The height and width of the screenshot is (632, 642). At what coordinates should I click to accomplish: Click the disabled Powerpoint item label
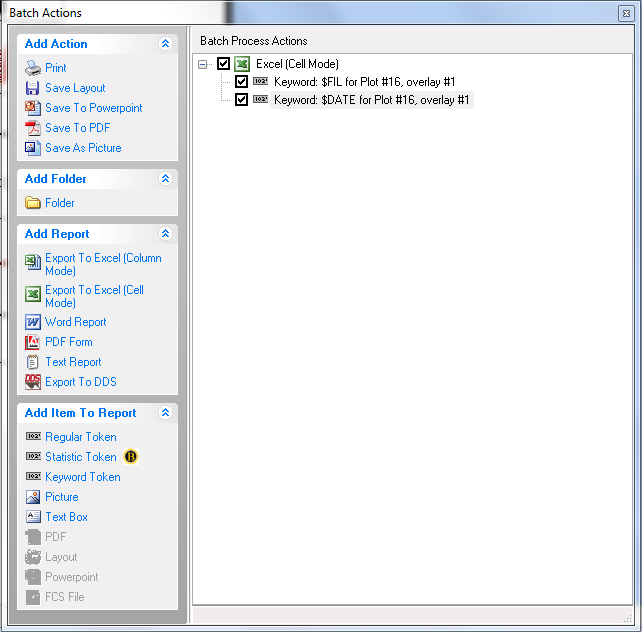click(x=72, y=577)
